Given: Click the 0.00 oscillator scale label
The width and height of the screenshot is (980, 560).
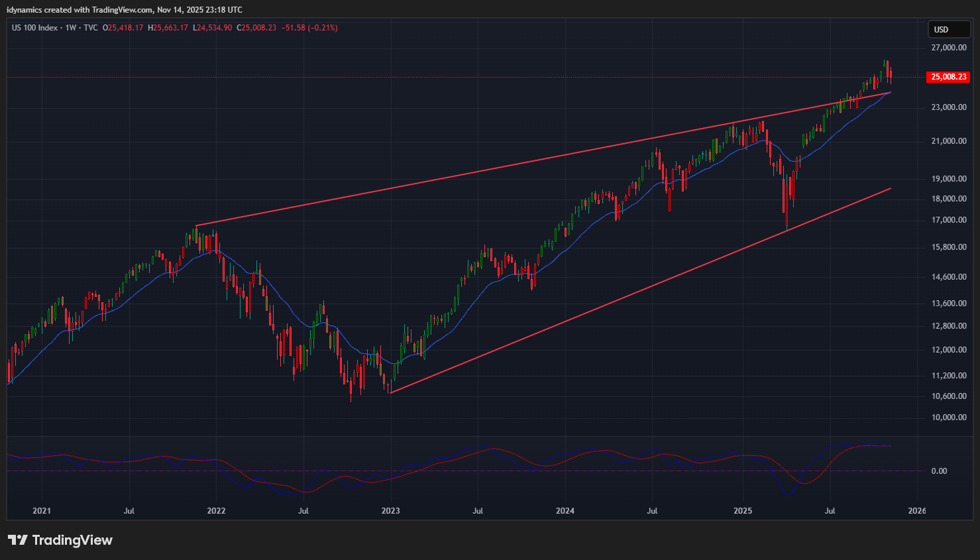Looking at the screenshot, I should click(x=939, y=471).
